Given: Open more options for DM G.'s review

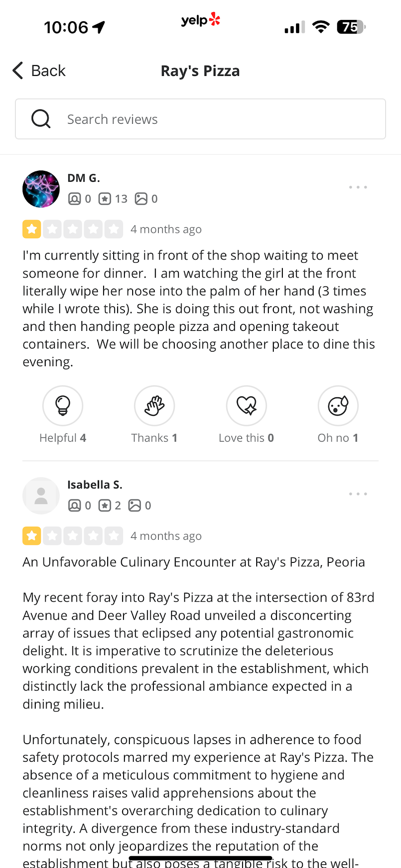Looking at the screenshot, I should pyautogui.click(x=358, y=187).
